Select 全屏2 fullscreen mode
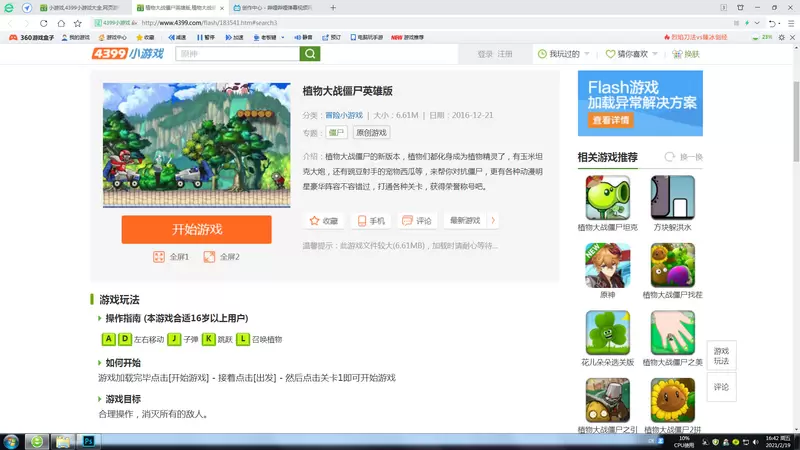The width and height of the screenshot is (800, 450). (x=222, y=257)
